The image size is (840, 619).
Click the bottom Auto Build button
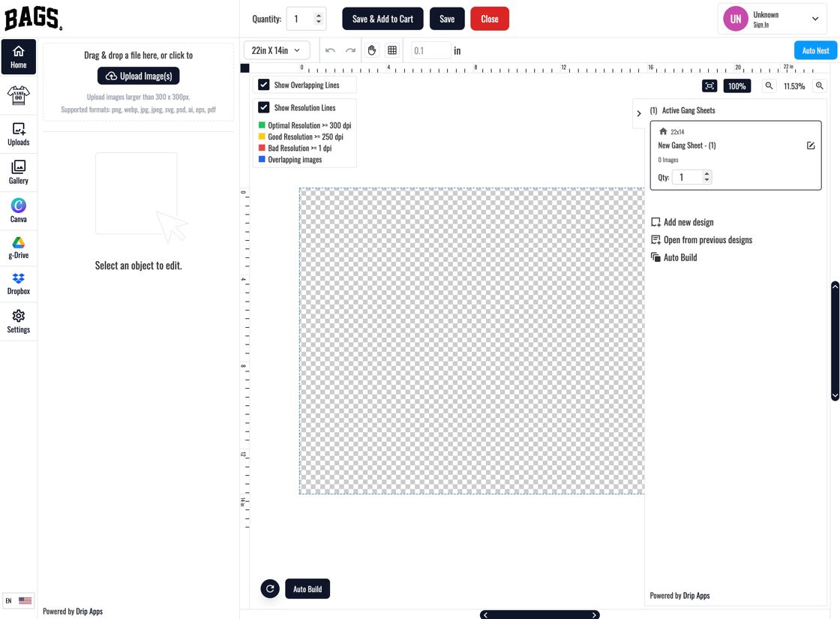click(x=307, y=588)
